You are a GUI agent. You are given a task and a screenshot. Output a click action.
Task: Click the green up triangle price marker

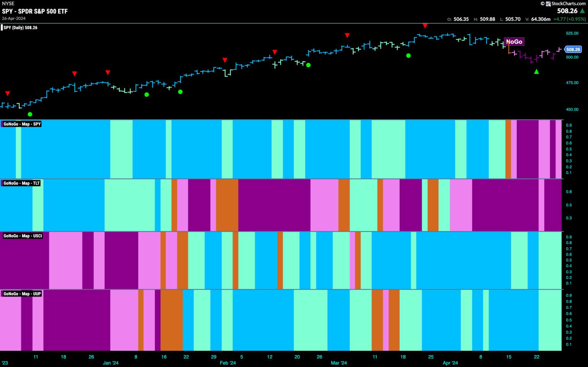pos(536,72)
